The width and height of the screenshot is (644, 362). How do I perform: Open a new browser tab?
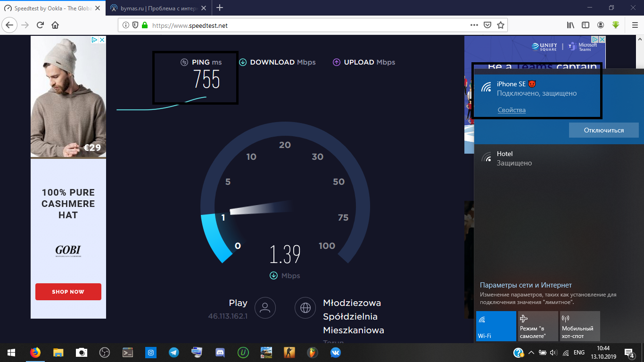click(219, 8)
